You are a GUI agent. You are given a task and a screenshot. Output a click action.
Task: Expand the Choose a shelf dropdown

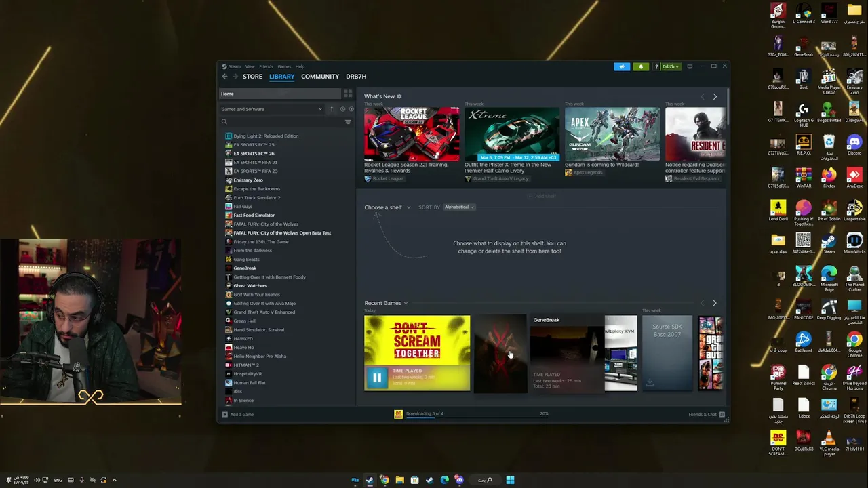[388, 207]
